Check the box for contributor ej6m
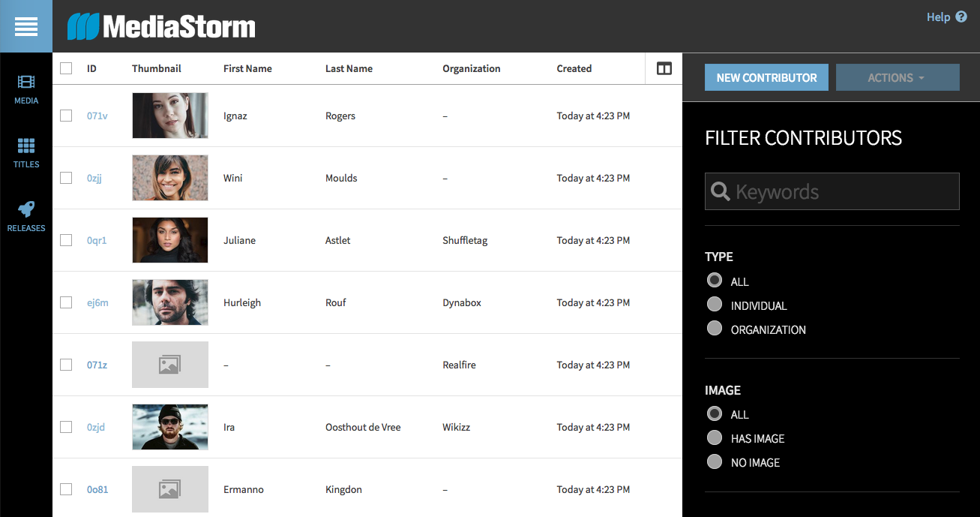Viewport: 980px width, 517px height. pyautogui.click(x=66, y=302)
